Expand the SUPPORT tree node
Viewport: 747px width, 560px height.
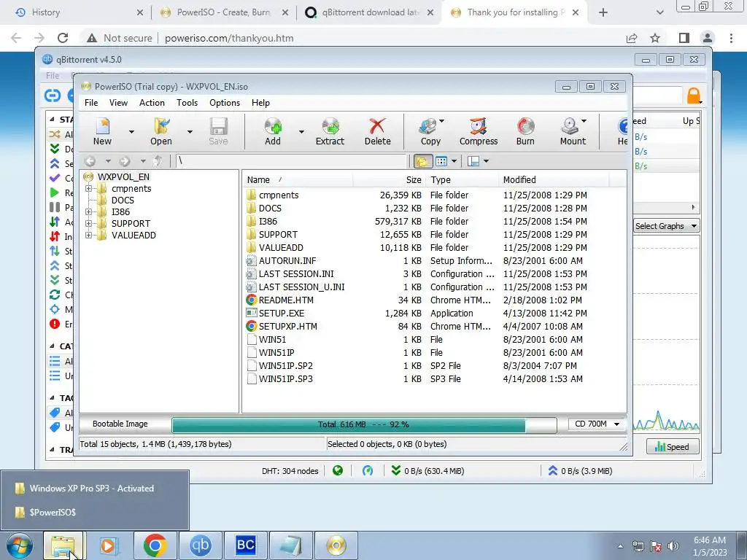coord(88,223)
